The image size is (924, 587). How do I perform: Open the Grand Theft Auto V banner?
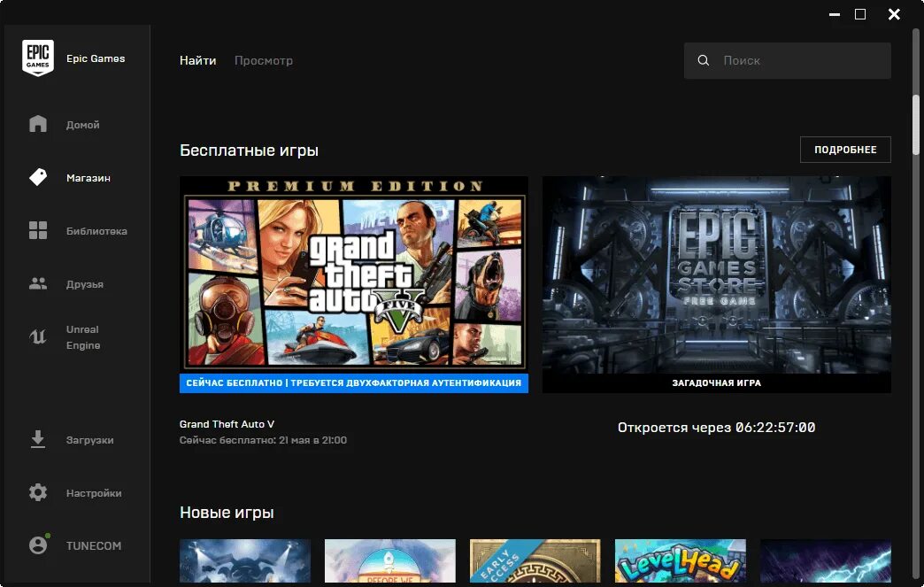tap(353, 274)
